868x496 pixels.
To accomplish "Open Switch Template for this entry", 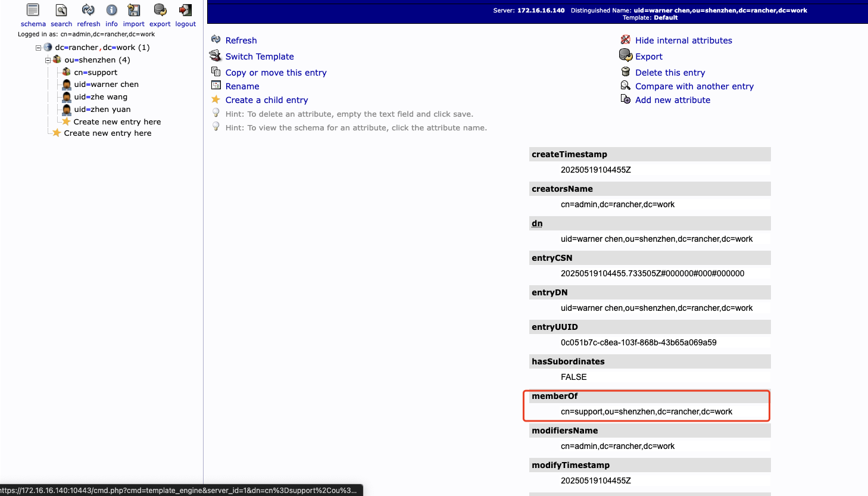I will point(260,56).
